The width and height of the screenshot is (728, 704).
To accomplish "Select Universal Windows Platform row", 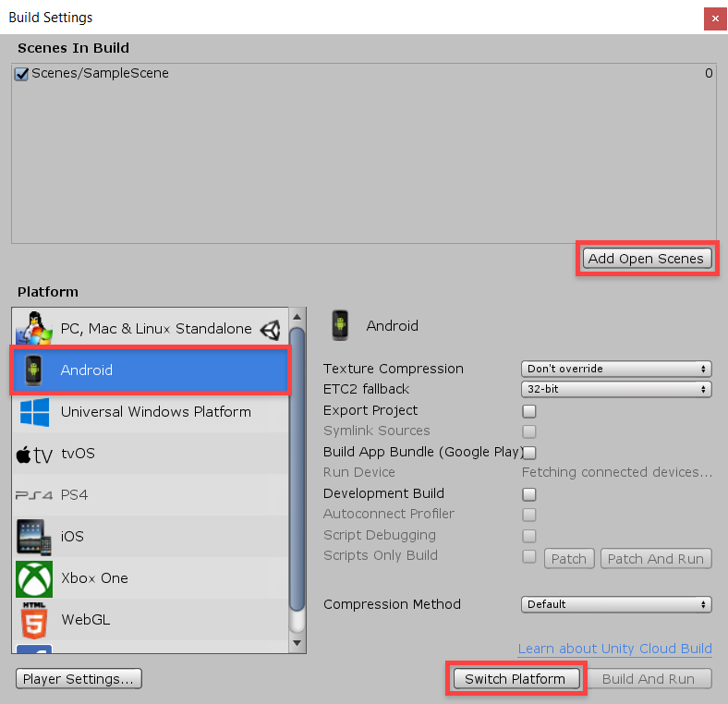I will pyautogui.click(x=151, y=412).
